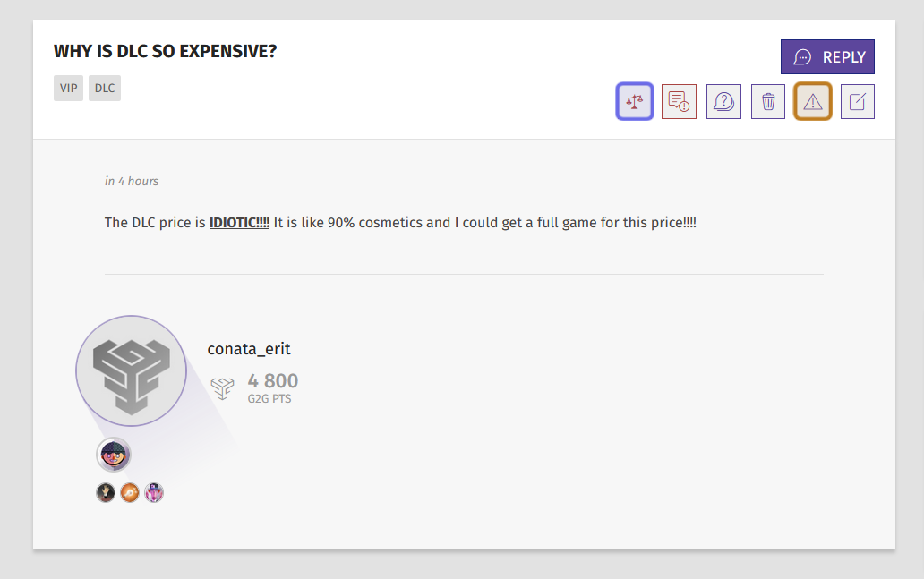Viewport: 924px width, 579px height.
Task: Select the VIP tag
Action: [68, 88]
